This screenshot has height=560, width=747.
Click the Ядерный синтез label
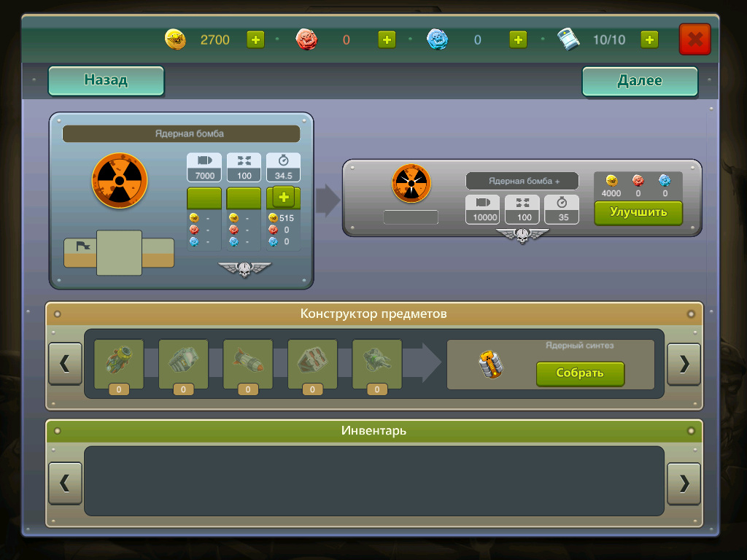[x=580, y=346]
